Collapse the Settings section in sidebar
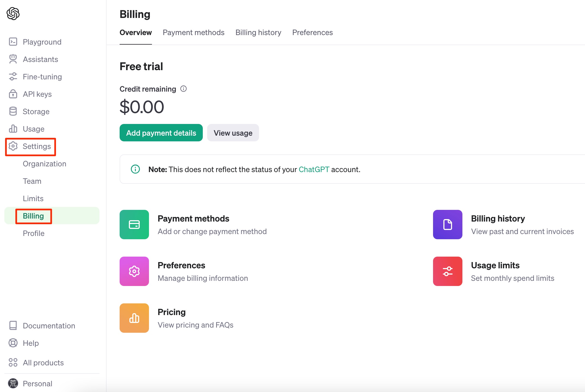The image size is (585, 392). click(36, 147)
